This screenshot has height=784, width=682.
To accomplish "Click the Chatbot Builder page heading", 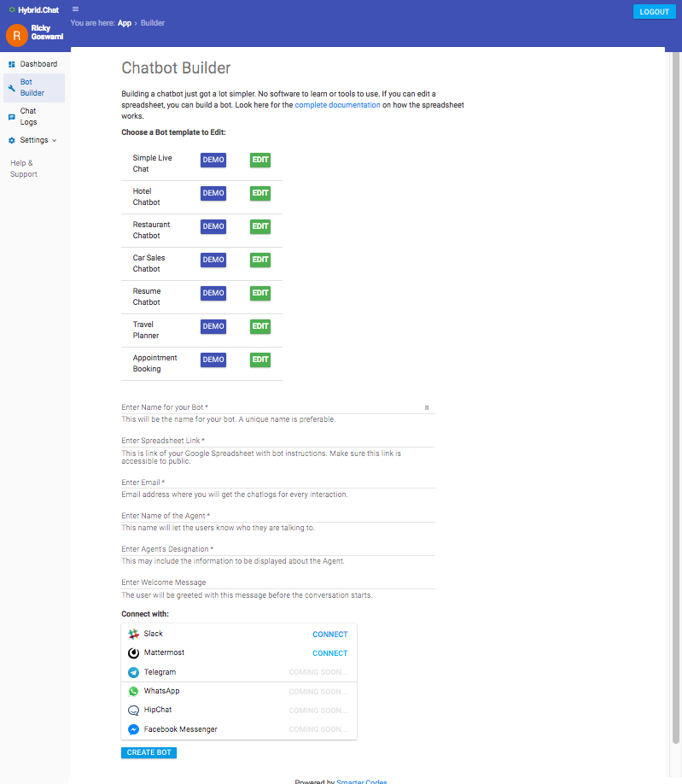I will (x=176, y=68).
